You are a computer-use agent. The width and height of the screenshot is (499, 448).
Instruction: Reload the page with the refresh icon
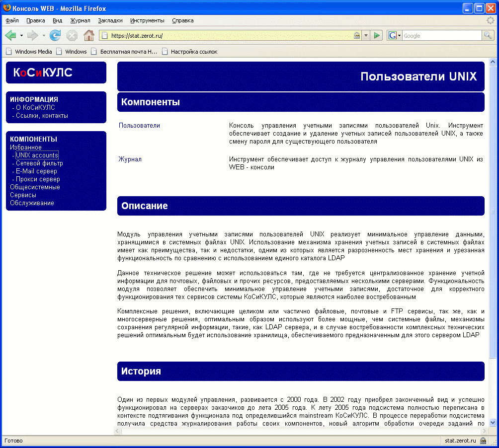(55, 35)
